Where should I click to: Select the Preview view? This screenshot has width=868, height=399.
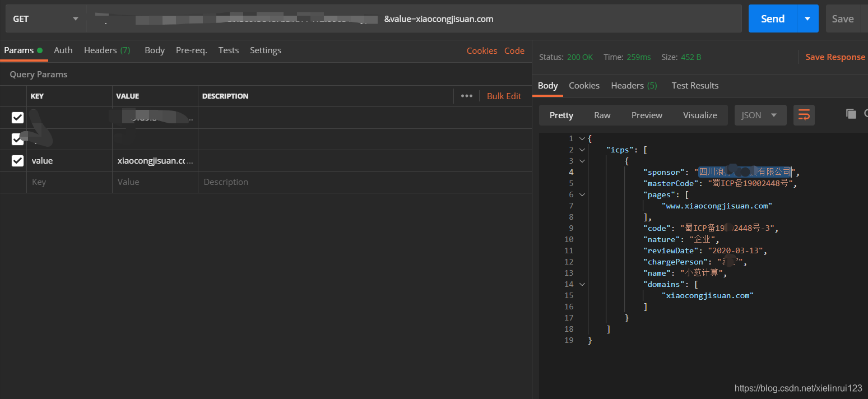click(647, 115)
